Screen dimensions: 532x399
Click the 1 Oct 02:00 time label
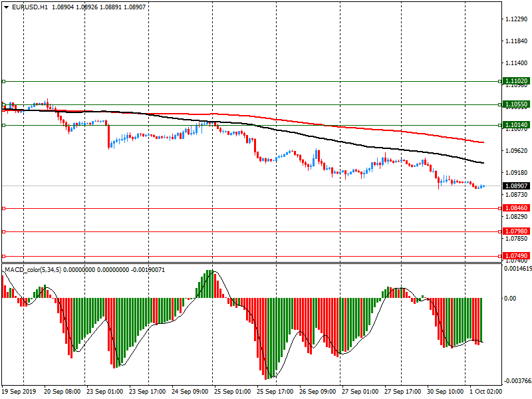click(x=485, y=392)
